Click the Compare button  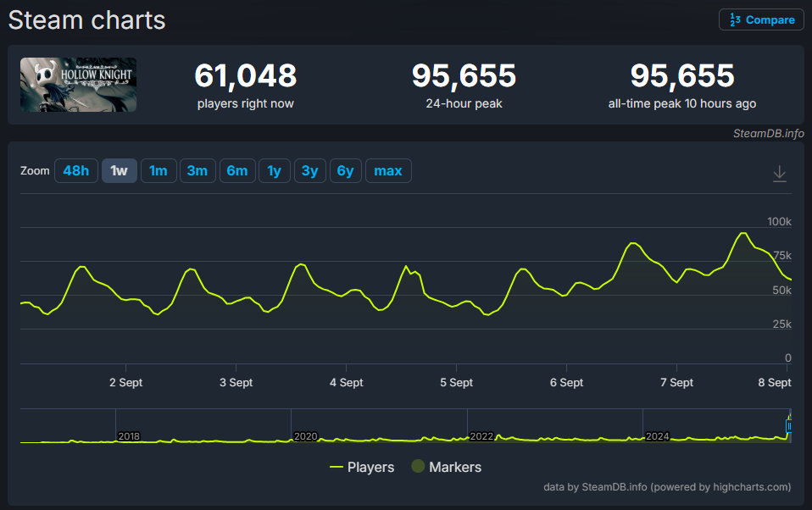(761, 19)
